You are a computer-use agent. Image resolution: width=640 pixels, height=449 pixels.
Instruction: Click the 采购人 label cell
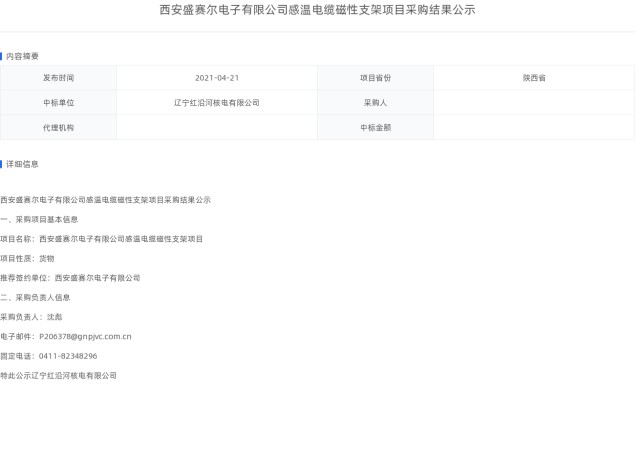(375, 102)
